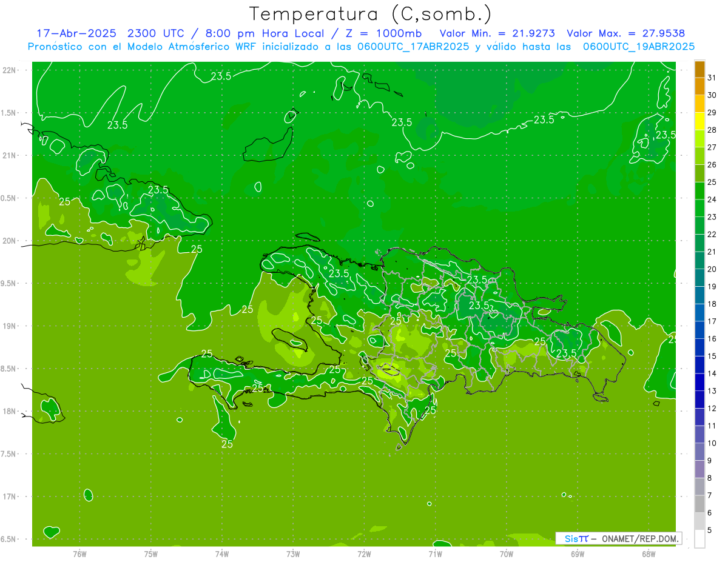Click the '30' value on the color scale
The image size is (728, 562).
tap(712, 95)
